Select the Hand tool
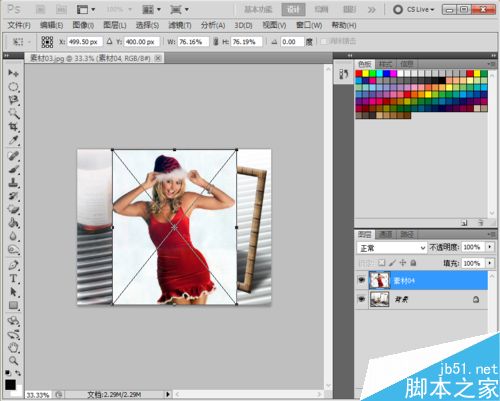The height and width of the screenshot is (401, 500). coord(13,348)
